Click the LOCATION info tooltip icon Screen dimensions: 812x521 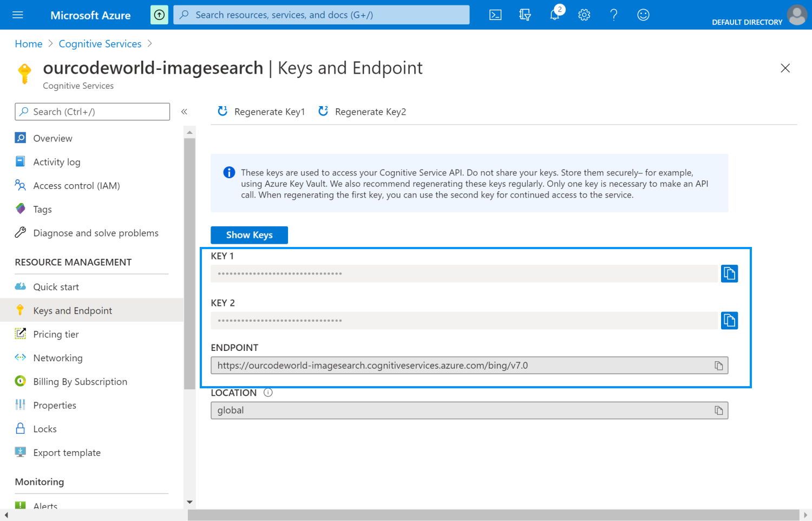coord(268,393)
